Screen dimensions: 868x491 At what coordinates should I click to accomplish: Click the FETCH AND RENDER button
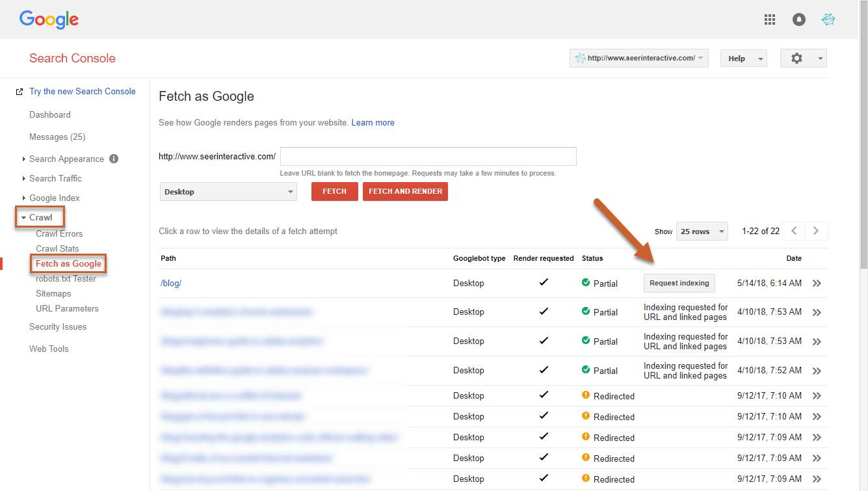click(405, 191)
